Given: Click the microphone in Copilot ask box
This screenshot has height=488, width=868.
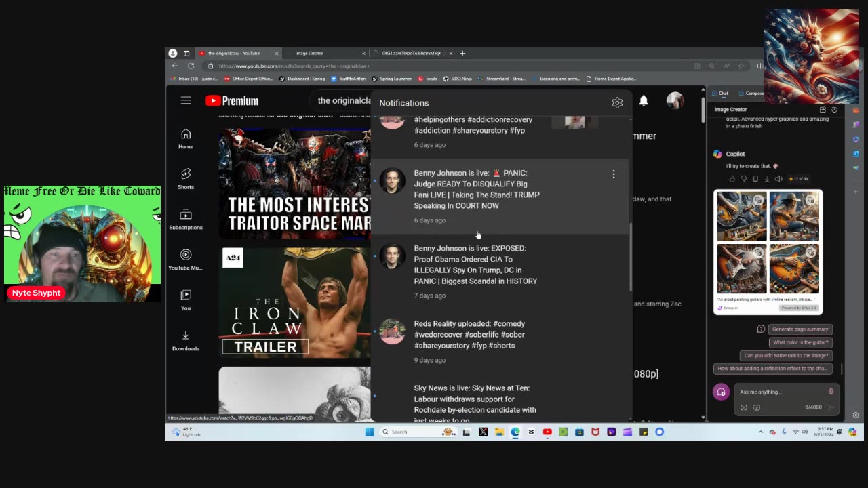Looking at the screenshot, I should click(x=831, y=392).
